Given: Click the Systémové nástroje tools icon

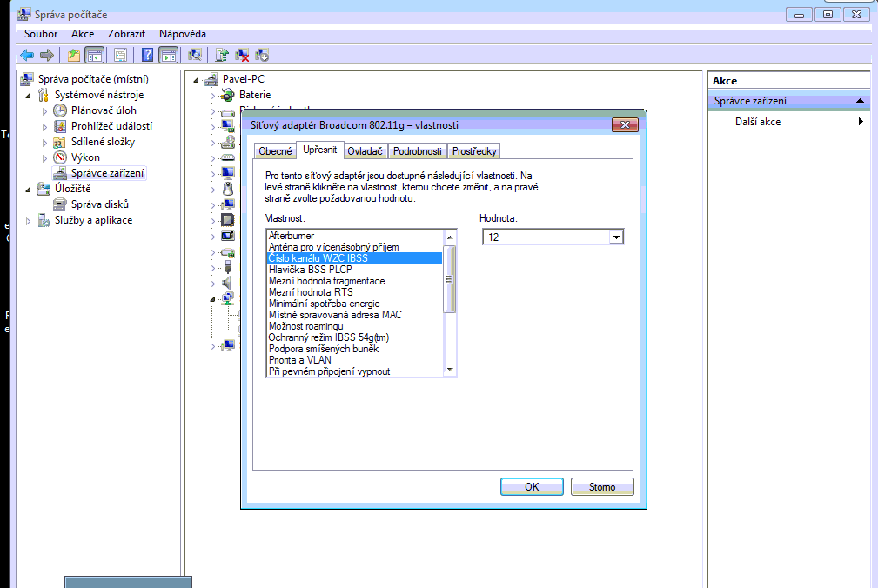Looking at the screenshot, I should point(44,95).
